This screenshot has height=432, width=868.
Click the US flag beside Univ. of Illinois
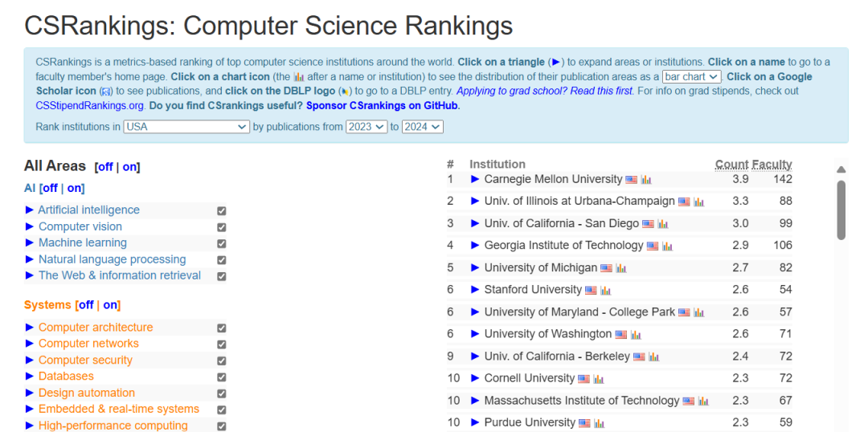(684, 202)
